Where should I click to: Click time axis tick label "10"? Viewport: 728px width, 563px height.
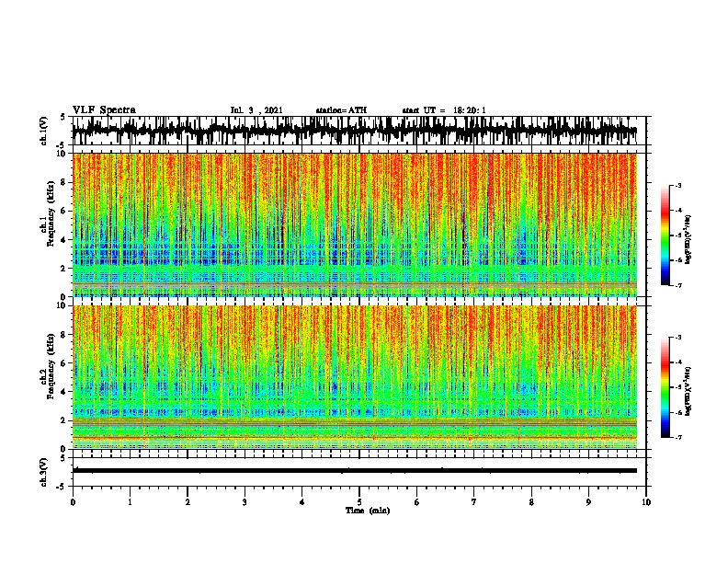click(646, 502)
